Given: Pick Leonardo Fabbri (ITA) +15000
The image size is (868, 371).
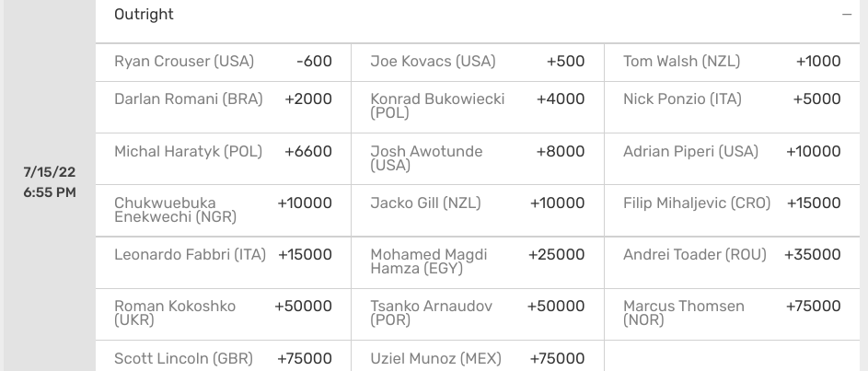Looking at the screenshot, I should (223, 262).
